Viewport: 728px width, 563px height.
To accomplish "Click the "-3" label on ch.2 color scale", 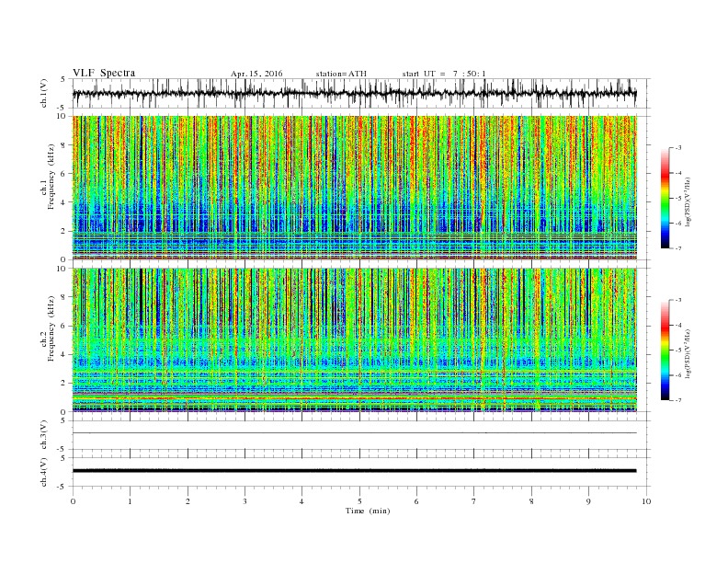I will coord(678,300).
